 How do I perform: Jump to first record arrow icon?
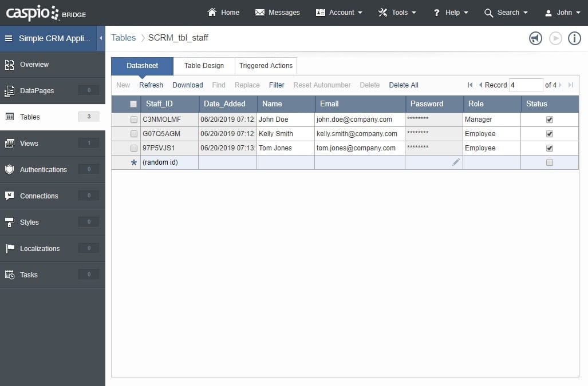tap(470, 85)
